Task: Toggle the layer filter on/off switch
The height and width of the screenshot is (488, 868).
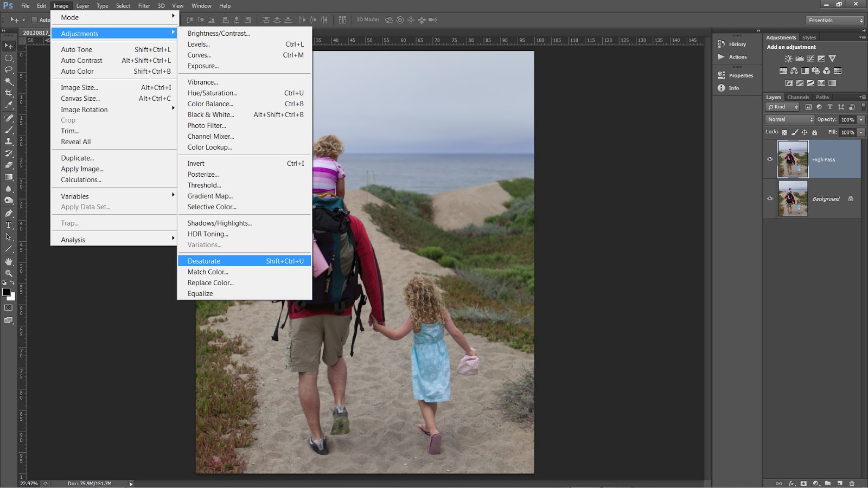Action: pyautogui.click(x=863, y=107)
